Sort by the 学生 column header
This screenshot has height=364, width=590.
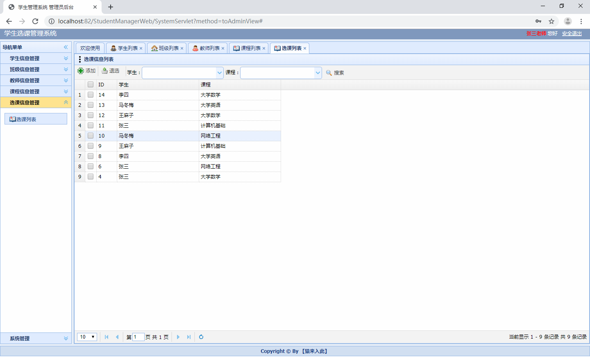pyautogui.click(x=158, y=85)
